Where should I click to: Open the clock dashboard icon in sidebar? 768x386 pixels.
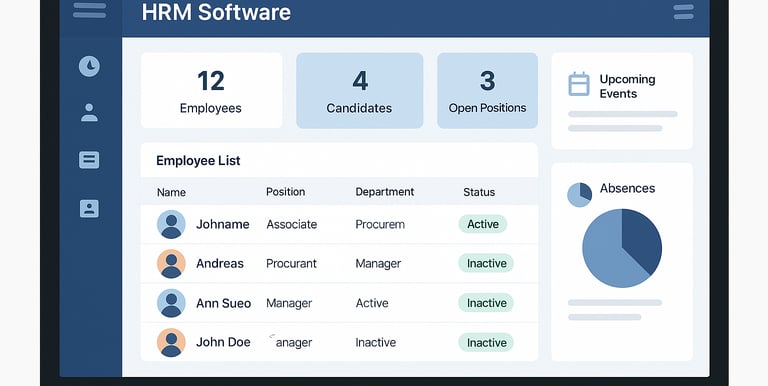pos(89,66)
